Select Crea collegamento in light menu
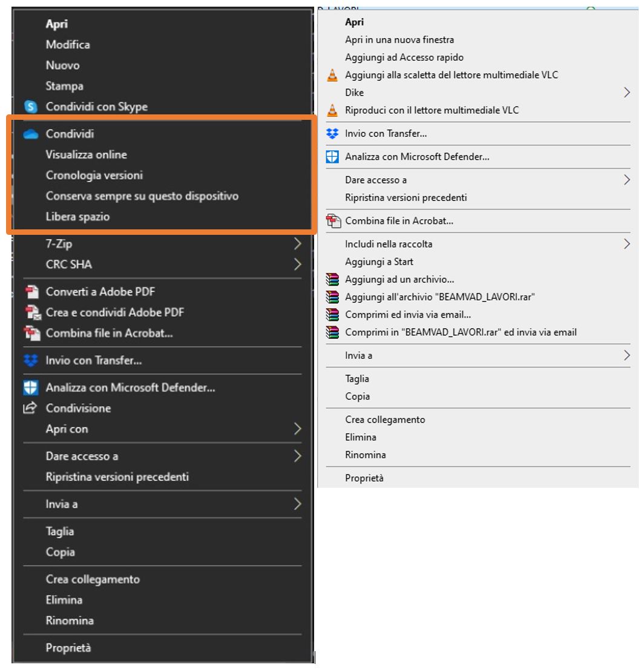 (x=384, y=420)
